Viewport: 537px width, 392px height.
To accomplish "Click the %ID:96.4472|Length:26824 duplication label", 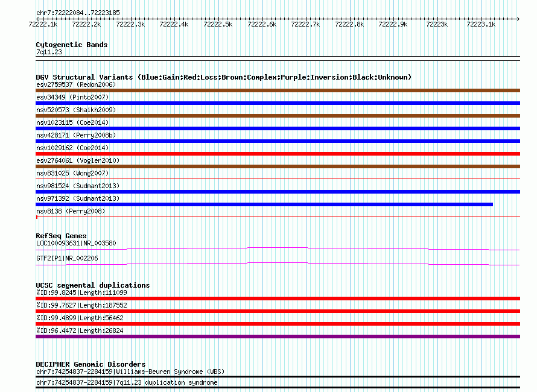I will coord(80,330).
